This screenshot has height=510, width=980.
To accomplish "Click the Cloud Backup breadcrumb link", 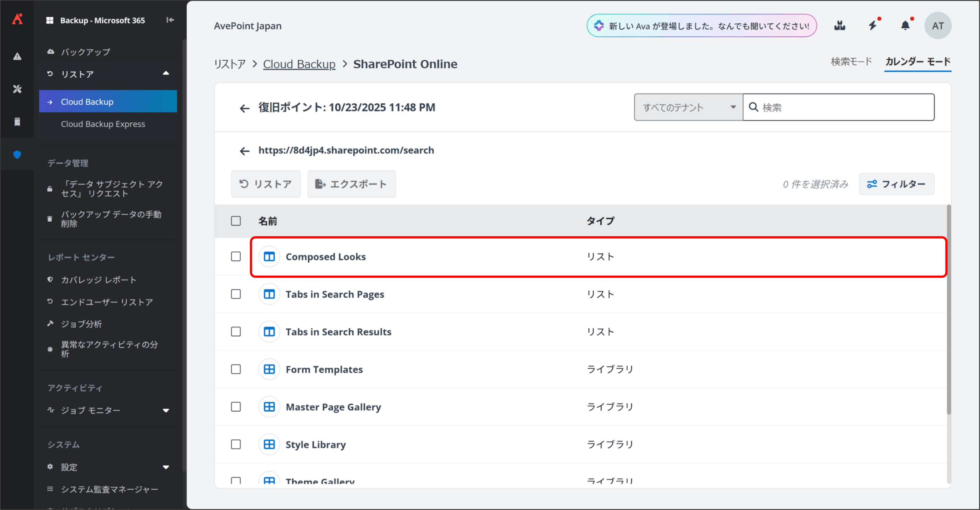I will [299, 64].
